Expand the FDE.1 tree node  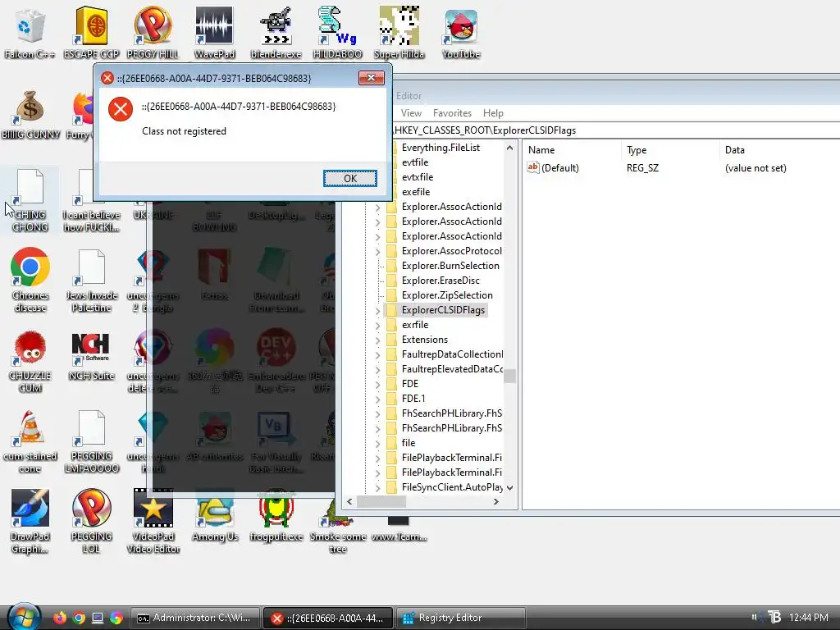click(x=377, y=399)
